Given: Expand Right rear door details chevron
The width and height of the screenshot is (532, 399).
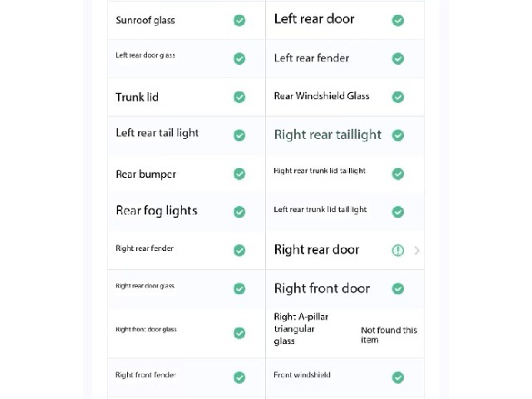Looking at the screenshot, I should pos(416,250).
